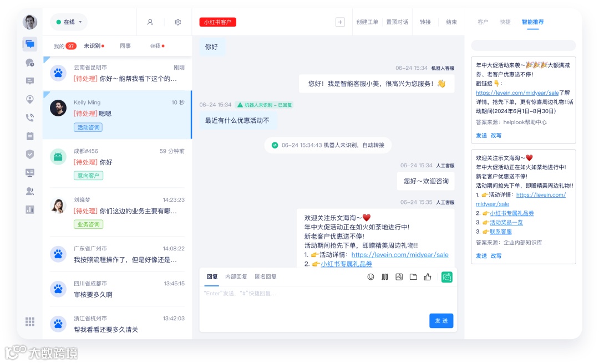The height and width of the screenshot is (364, 599).
Task: Open the knowledge library books icon
Action: 385,277
